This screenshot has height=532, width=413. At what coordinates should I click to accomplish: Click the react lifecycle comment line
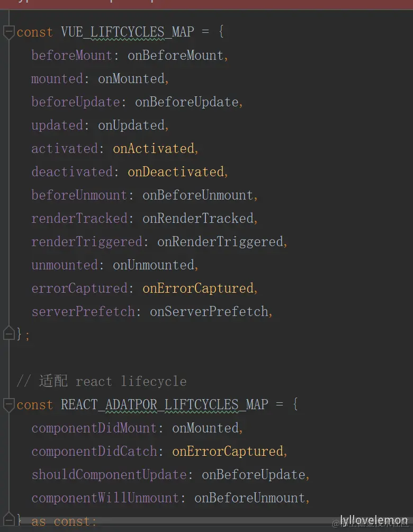pos(102,381)
